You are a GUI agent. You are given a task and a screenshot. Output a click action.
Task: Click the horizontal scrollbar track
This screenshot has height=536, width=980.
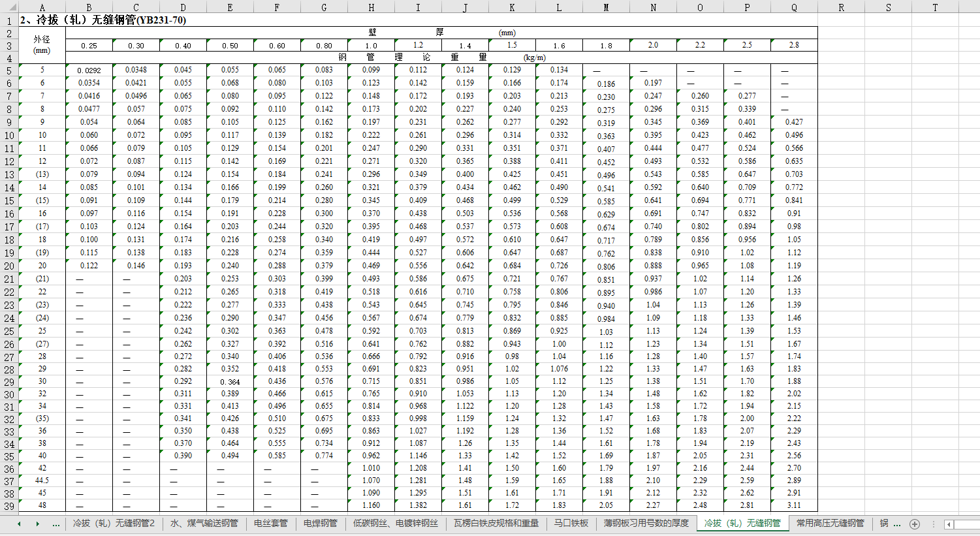pos(967,524)
